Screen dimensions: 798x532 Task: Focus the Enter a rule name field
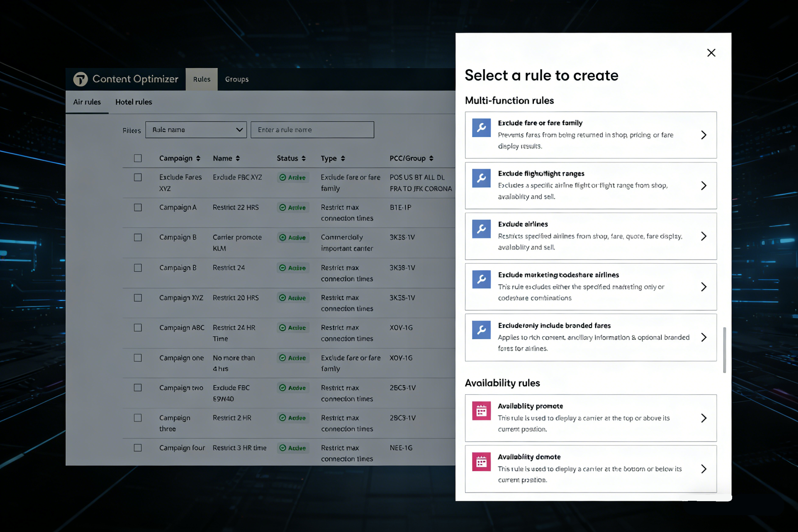pyautogui.click(x=312, y=130)
